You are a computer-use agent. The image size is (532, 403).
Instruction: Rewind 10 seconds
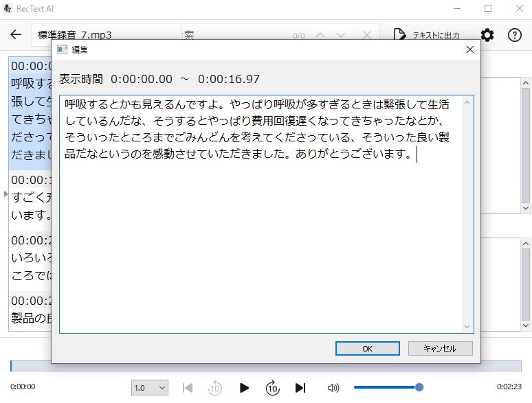(215, 388)
